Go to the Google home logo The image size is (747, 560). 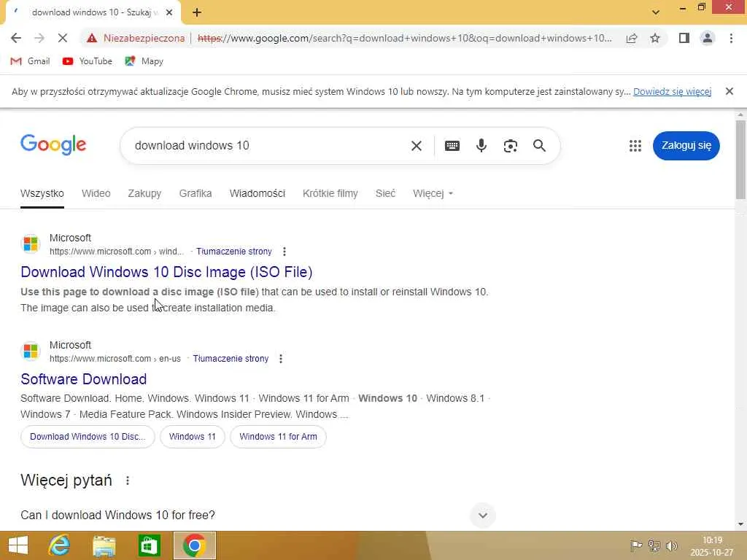click(53, 145)
